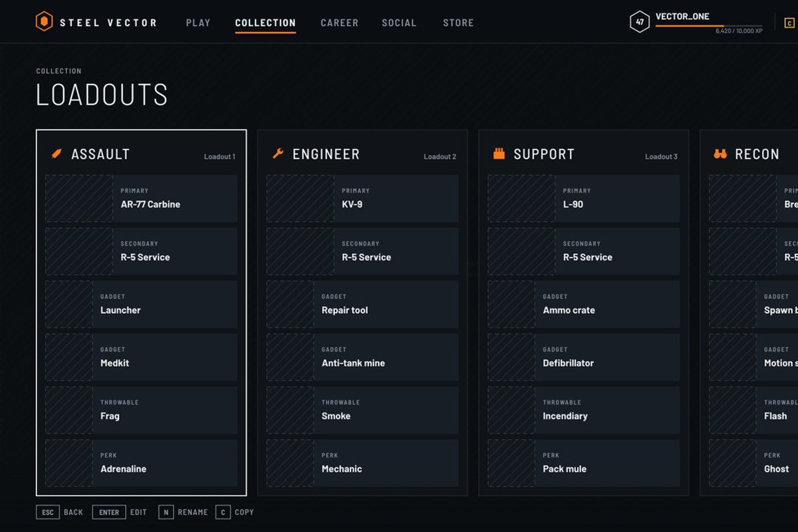Click the LOADOUTS page heading
The image size is (798, 532).
pos(102,94)
